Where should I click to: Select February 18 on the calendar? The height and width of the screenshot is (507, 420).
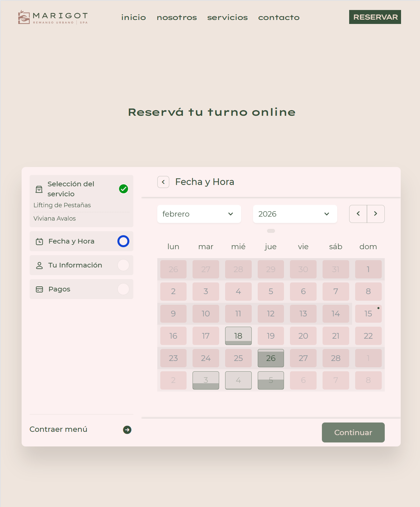238,336
